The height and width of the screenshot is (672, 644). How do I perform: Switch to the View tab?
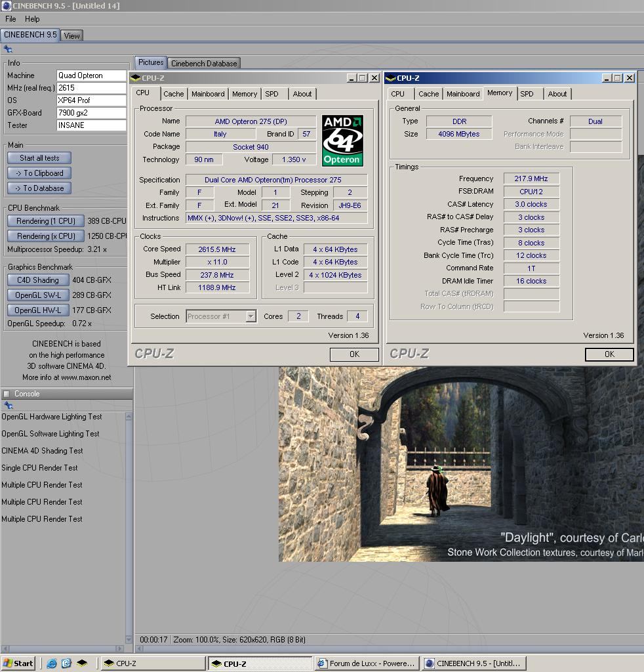click(71, 36)
